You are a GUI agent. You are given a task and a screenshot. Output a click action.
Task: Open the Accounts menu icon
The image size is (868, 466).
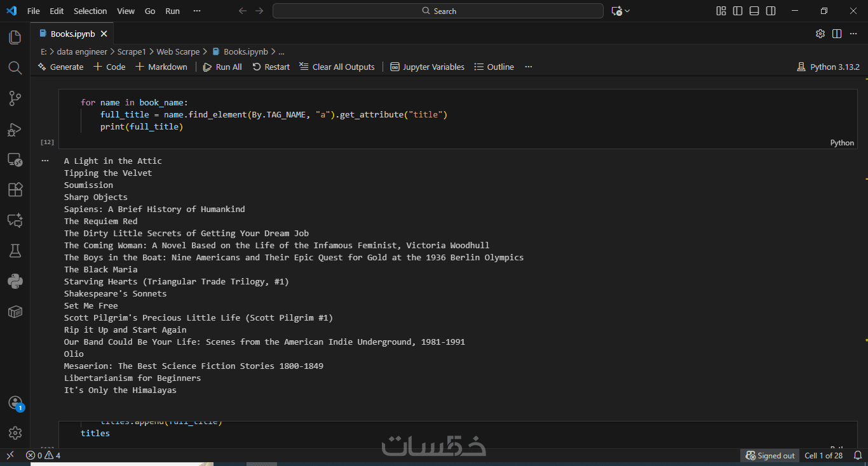pos(15,403)
